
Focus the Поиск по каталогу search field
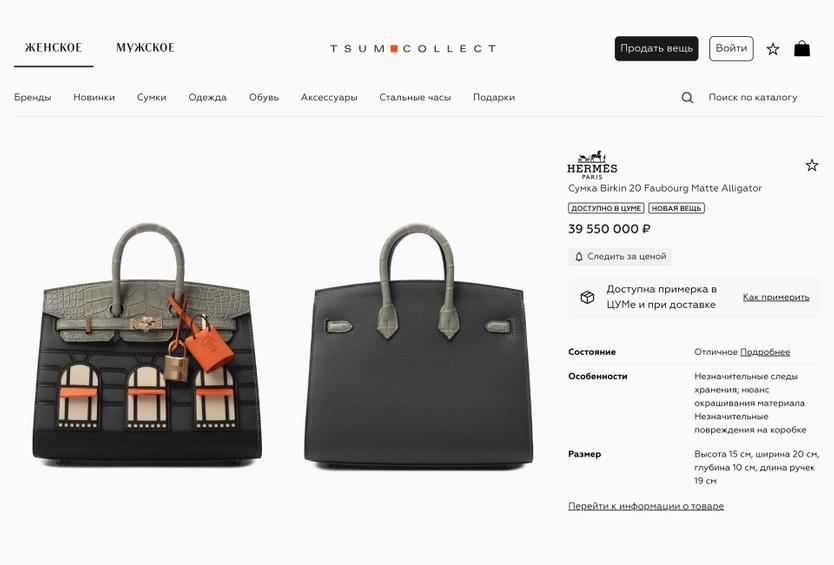(x=753, y=97)
